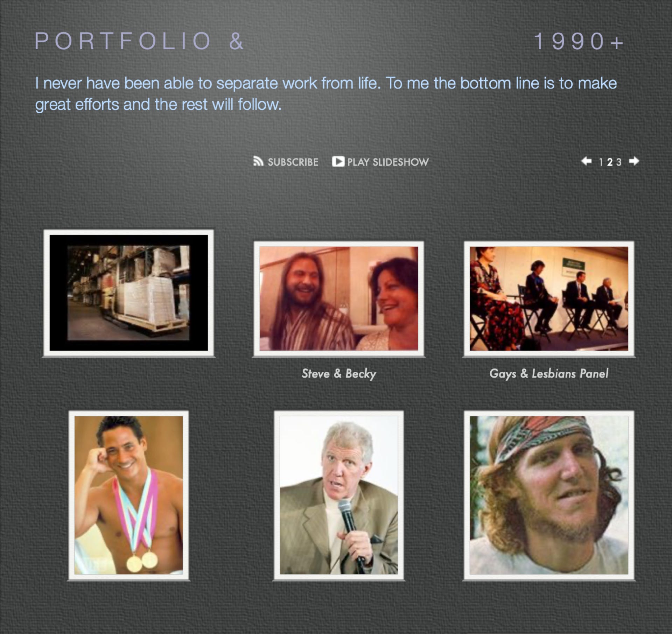Click the "Gays & Lesbians Panel" caption

tap(549, 374)
